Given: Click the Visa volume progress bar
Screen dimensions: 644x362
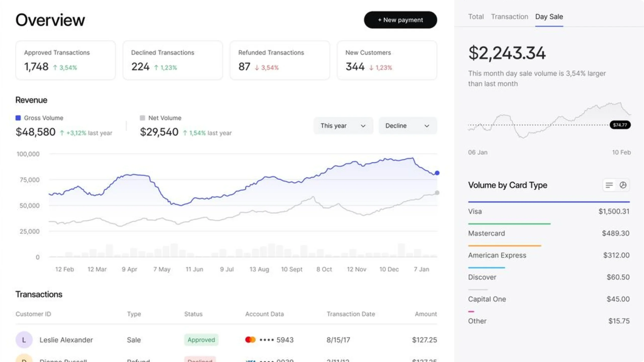Looking at the screenshot, I should [x=549, y=202].
